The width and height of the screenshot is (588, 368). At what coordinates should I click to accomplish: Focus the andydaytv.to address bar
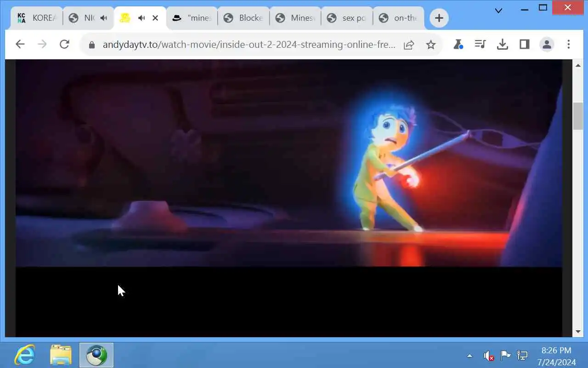[249, 45]
